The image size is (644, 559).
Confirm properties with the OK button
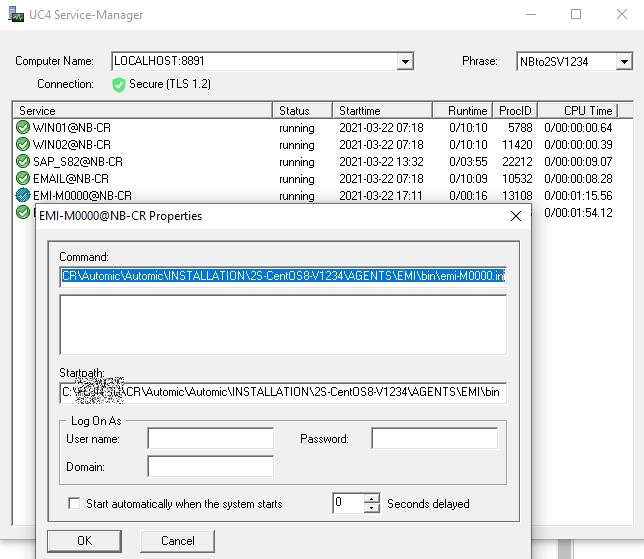click(x=84, y=541)
